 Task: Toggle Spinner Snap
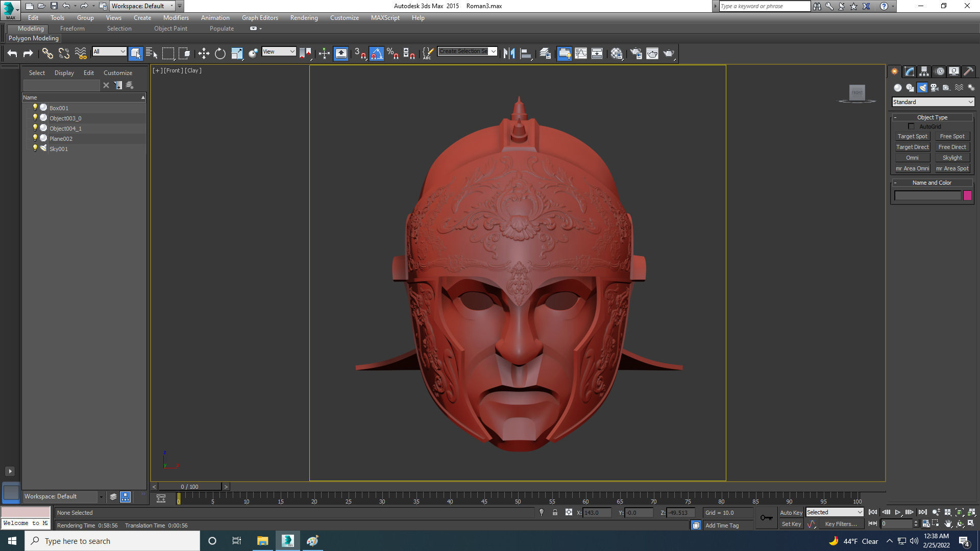click(409, 53)
